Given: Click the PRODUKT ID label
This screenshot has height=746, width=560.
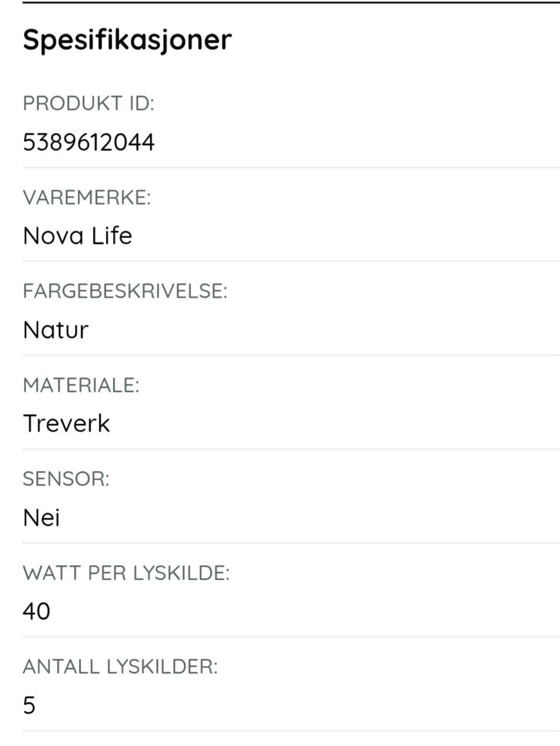Looking at the screenshot, I should click(x=88, y=104).
